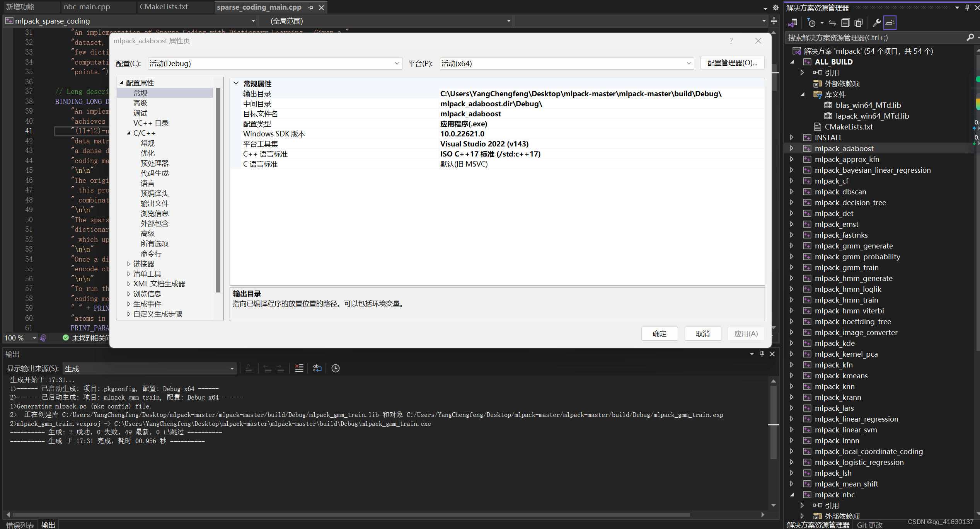Click the editor settings gear icon
The image size is (980, 529).
click(775, 7)
